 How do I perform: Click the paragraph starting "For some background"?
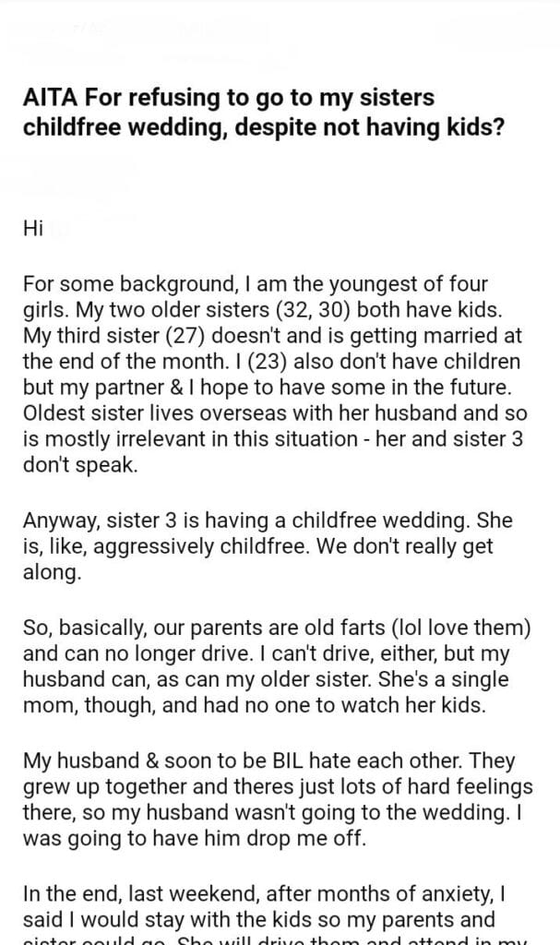point(274,374)
